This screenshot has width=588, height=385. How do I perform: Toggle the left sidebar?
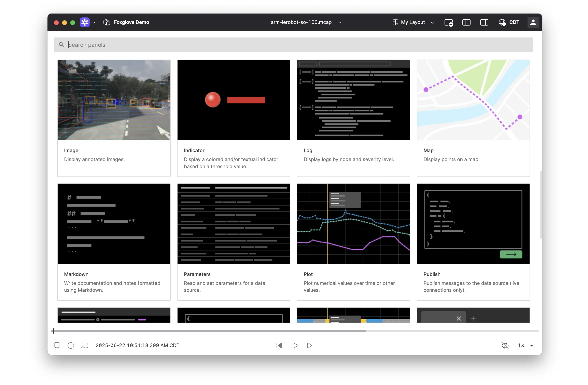point(466,22)
